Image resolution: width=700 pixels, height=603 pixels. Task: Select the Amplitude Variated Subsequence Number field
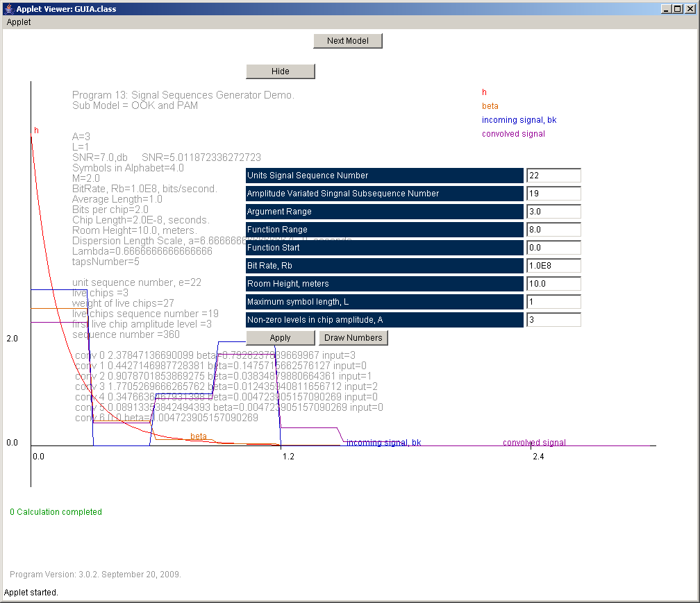[x=553, y=194]
